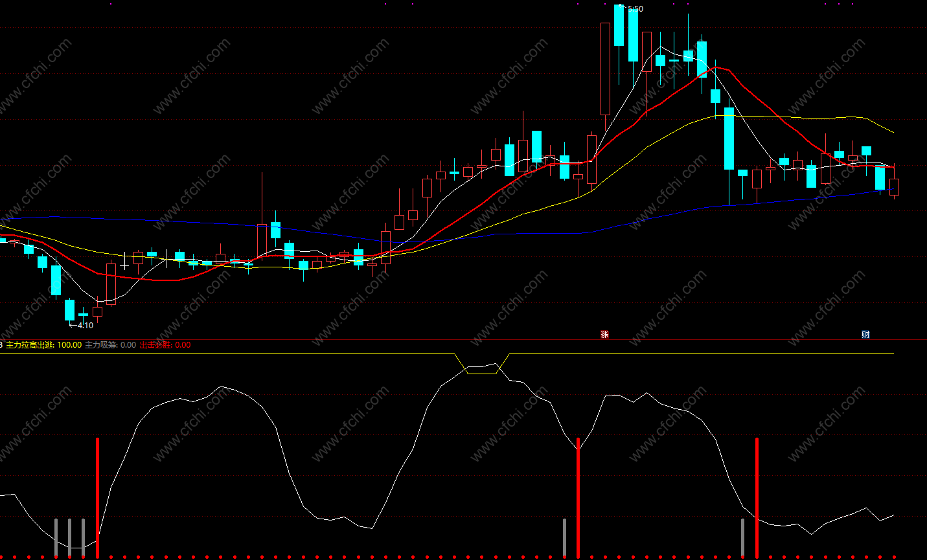927x560 pixels.
Task: Select the cyan candle at the 4.10 low
Action: (69, 309)
